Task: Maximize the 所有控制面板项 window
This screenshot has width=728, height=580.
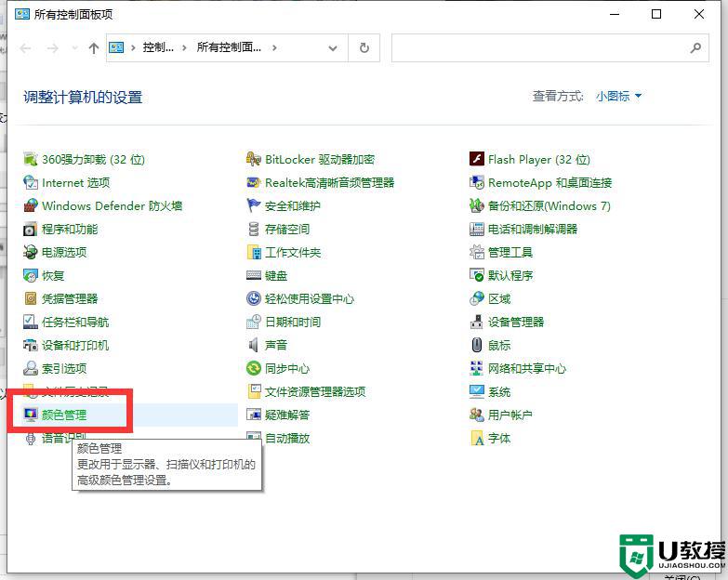Action: coord(656,14)
